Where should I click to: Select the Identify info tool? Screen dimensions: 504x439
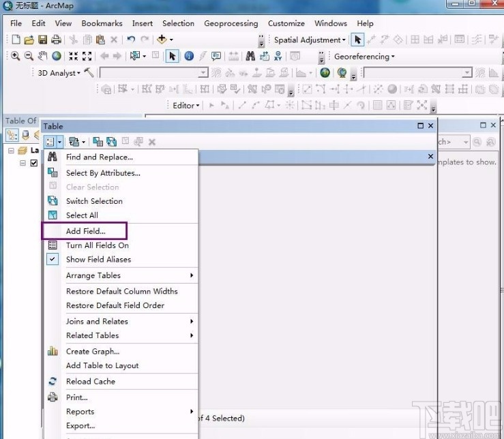[x=189, y=57]
